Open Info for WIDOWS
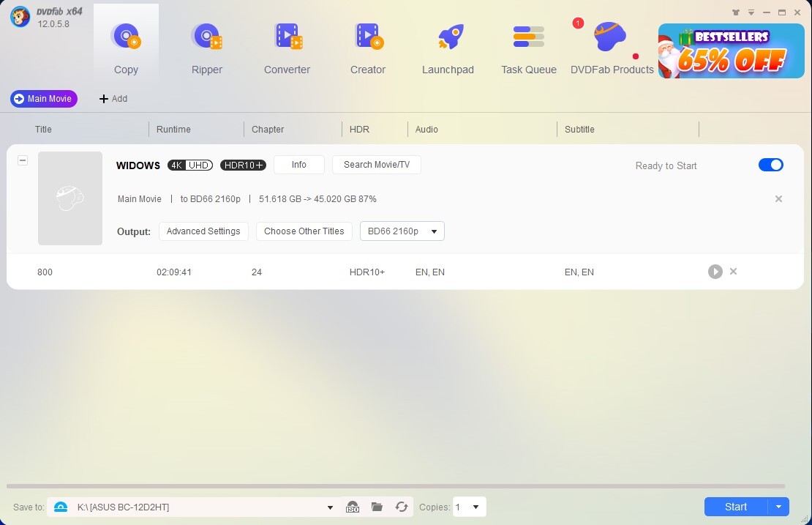The width and height of the screenshot is (812, 525). (298, 165)
